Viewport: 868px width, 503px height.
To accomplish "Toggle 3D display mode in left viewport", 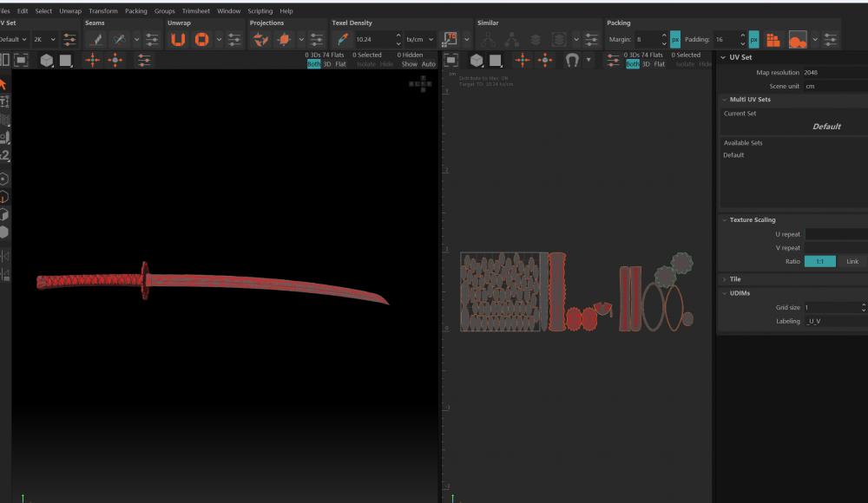I will (x=327, y=64).
